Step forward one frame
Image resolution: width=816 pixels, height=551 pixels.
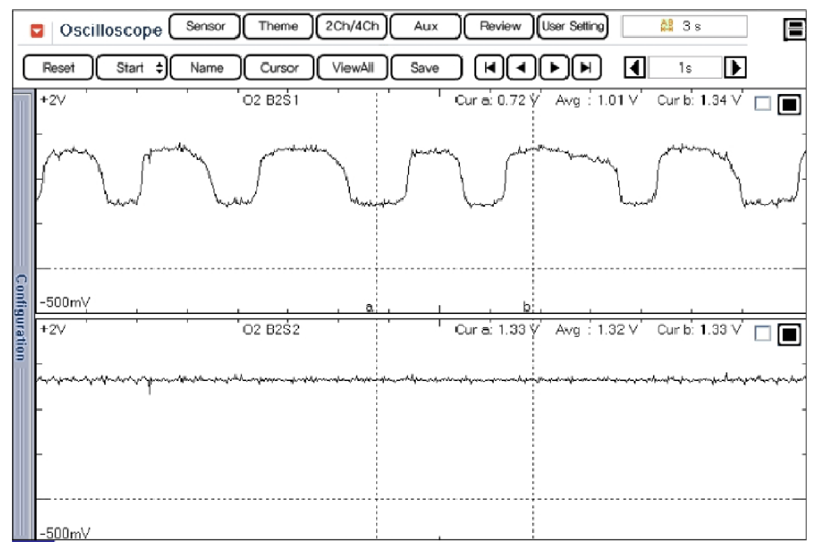pos(553,68)
